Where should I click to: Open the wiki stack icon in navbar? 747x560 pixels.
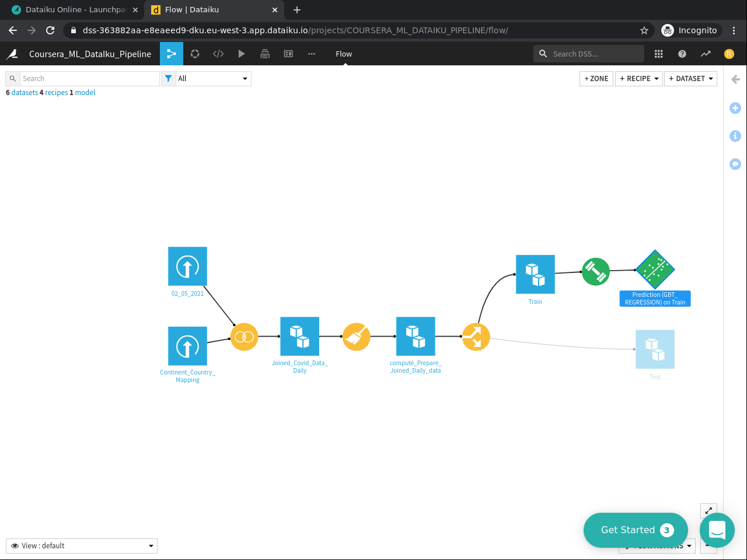(x=265, y=54)
